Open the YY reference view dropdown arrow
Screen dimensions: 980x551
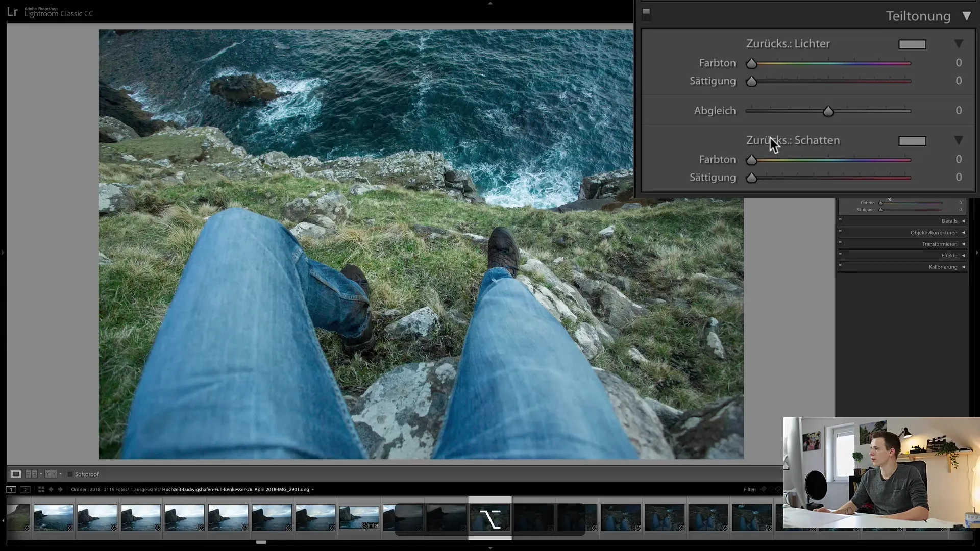[60, 474]
